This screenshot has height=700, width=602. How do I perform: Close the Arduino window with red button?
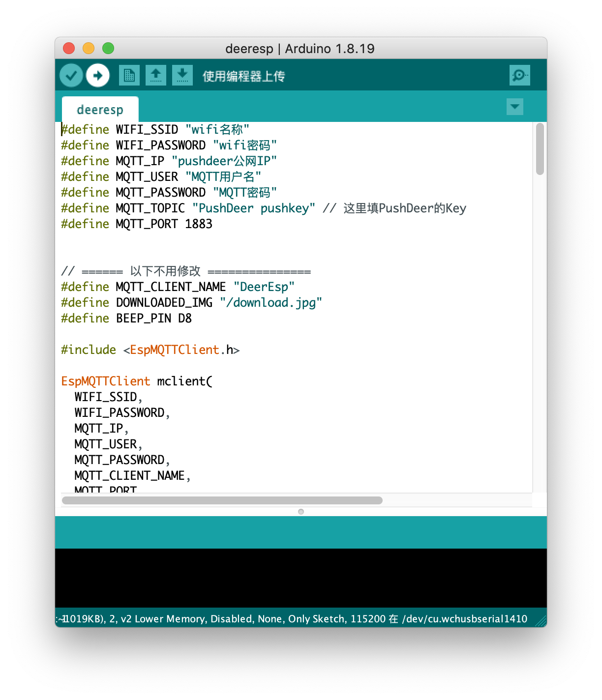point(69,48)
